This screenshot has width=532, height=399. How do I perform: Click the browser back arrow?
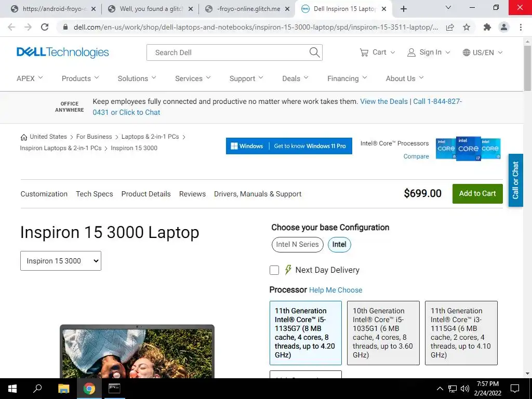pyautogui.click(x=11, y=27)
